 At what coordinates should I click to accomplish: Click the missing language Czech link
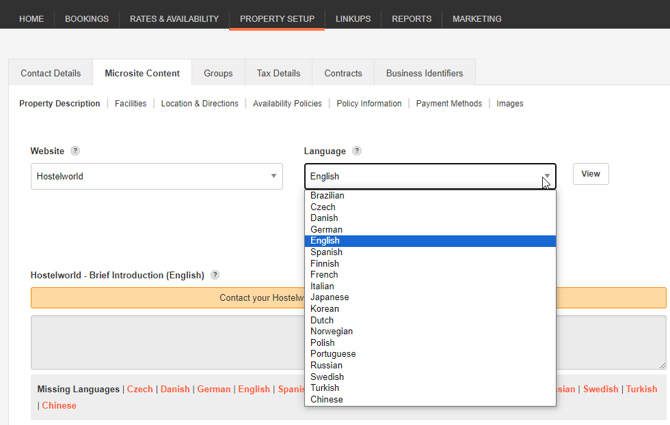pyautogui.click(x=140, y=389)
